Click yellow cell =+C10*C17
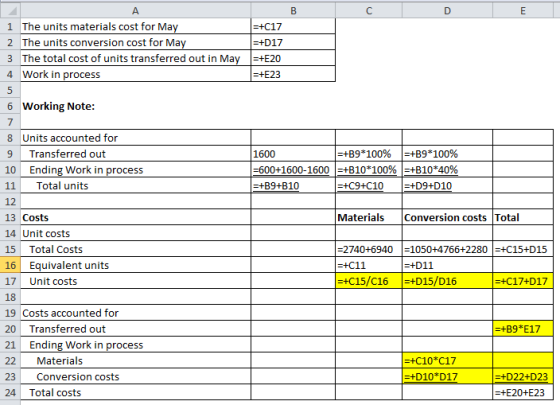This screenshot has height=405, width=560. coord(447,361)
